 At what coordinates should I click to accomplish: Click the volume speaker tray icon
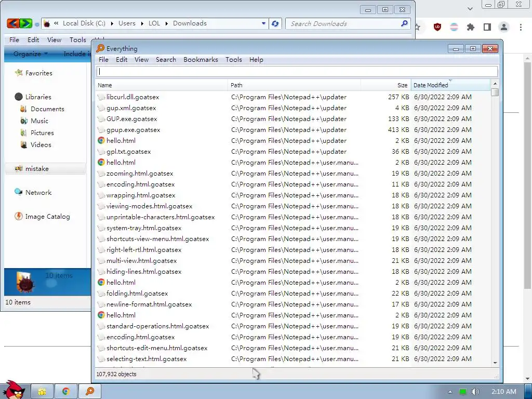coord(475,392)
